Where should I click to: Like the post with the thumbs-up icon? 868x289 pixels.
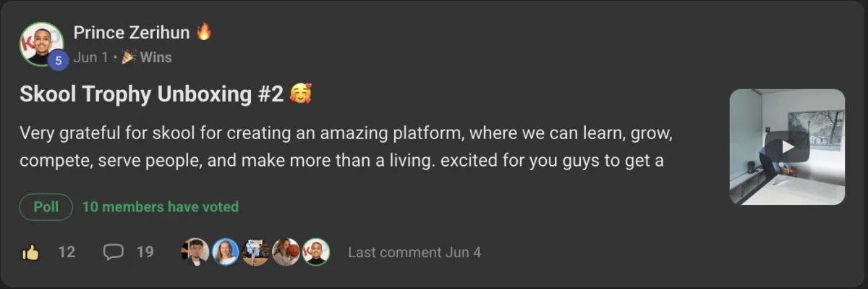pyautogui.click(x=30, y=252)
